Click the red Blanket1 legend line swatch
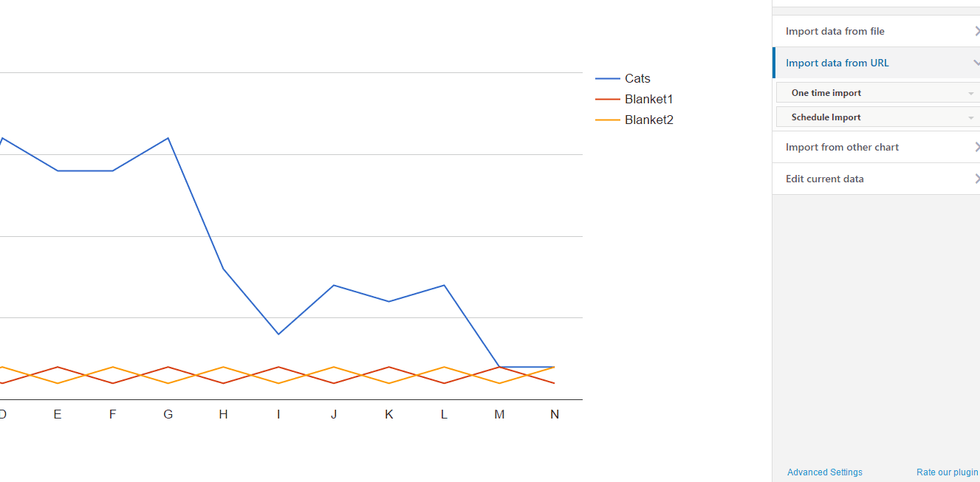Image resolution: width=980 pixels, height=482 pixels. click(607, 99)
